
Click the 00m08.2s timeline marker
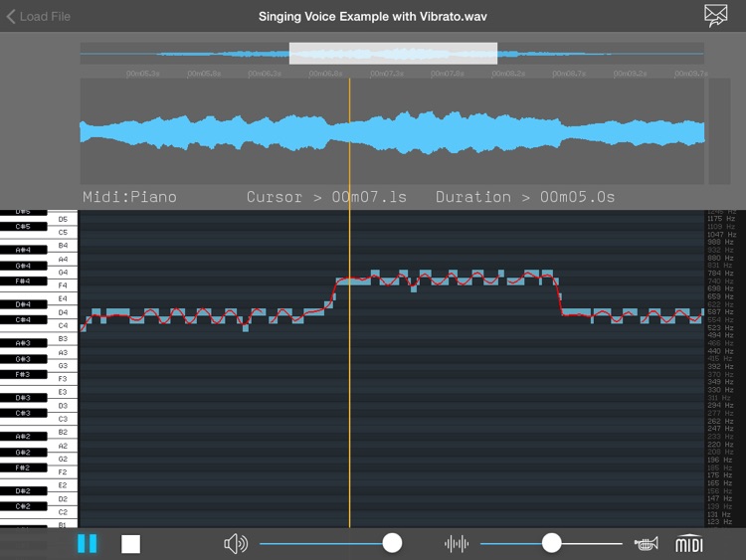[508, 74]
